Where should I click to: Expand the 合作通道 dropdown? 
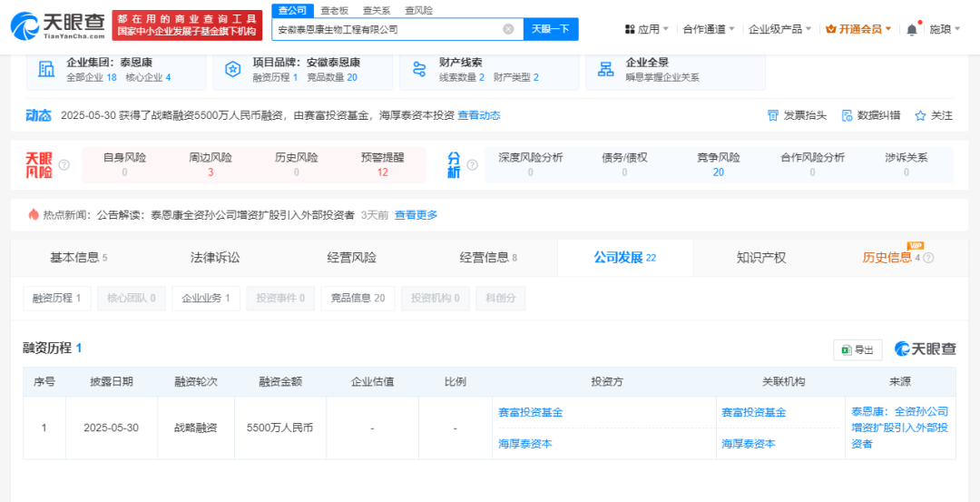709,29
